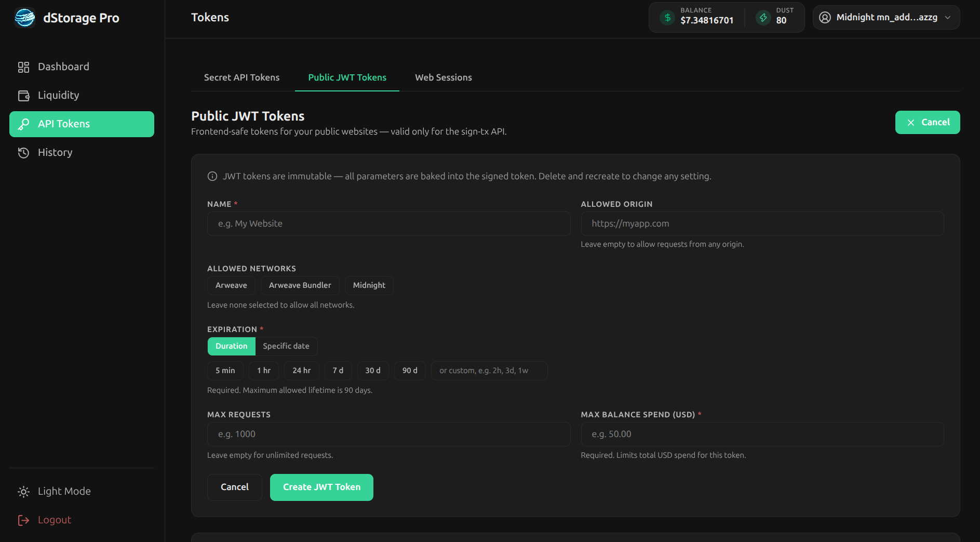Click the Liquidity wallet icon
Image resolution: width=980 pixels, height=542 pixels.
pyautogui.click(x=23, y=96)
